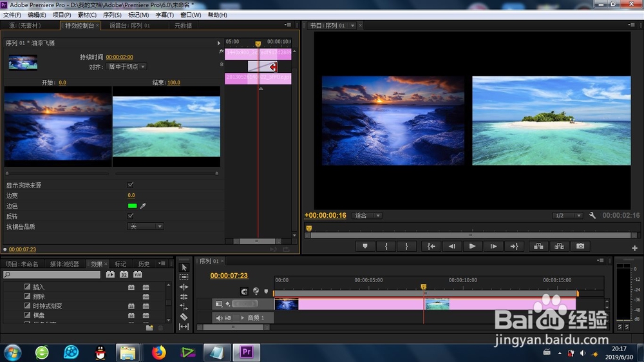Play the sequence in program monitor
This screenshot has height=362, width=644.
(472, 246)
